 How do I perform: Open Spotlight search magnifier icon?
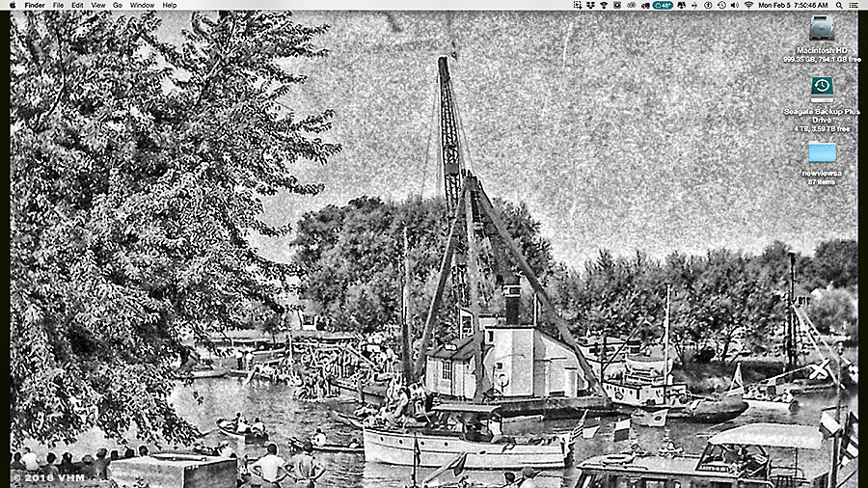click(x=839, y=5)
